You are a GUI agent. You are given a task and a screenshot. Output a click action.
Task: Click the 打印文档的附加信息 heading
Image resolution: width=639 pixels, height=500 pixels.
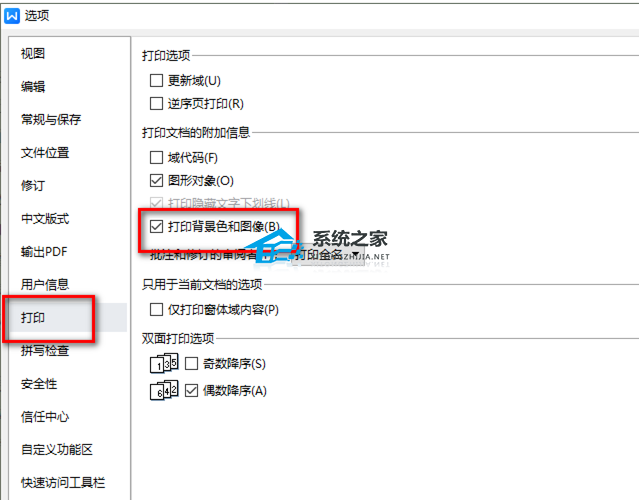click(x=196, y=132)
